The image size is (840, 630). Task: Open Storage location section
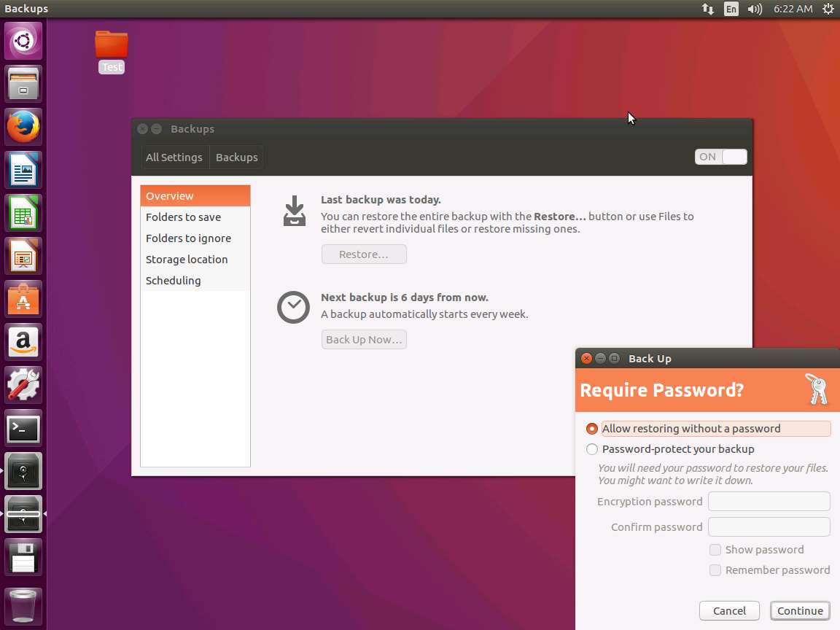(x=195, y=260)
